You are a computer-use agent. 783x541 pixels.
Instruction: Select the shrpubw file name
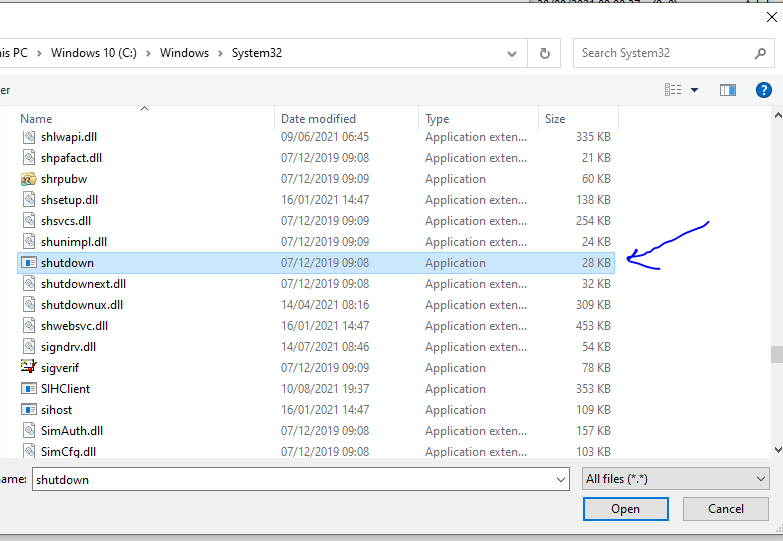click(64, 179)
